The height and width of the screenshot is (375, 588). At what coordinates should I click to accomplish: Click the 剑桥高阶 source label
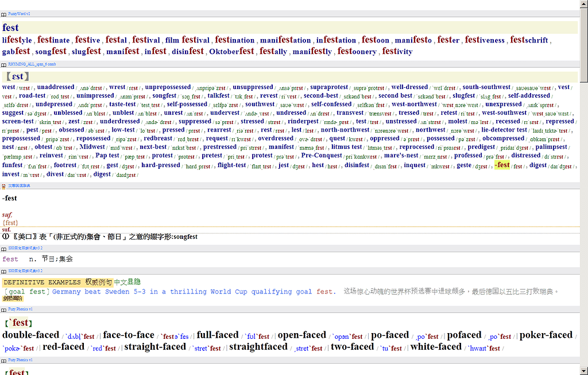[x=13, y=299]
